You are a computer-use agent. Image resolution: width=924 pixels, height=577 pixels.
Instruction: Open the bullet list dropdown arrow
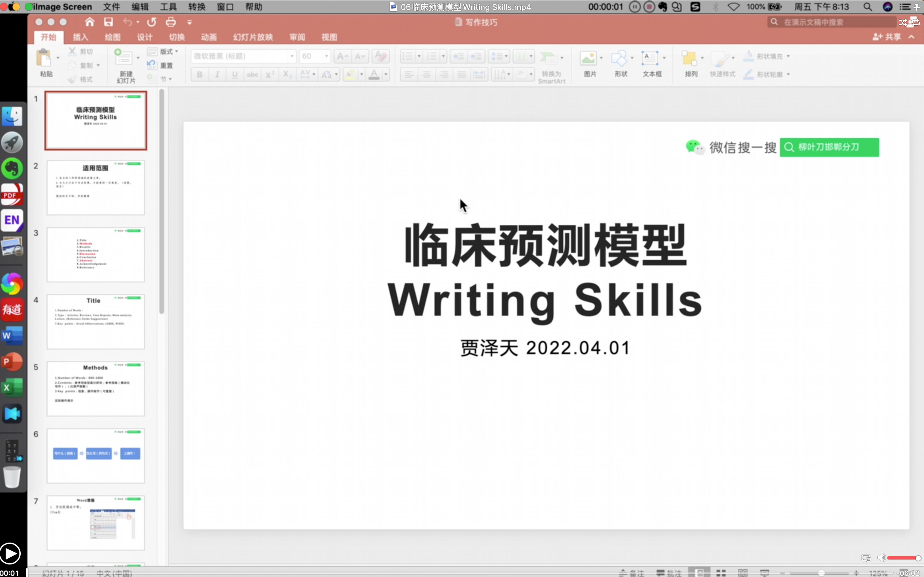[x=419, y=56]
